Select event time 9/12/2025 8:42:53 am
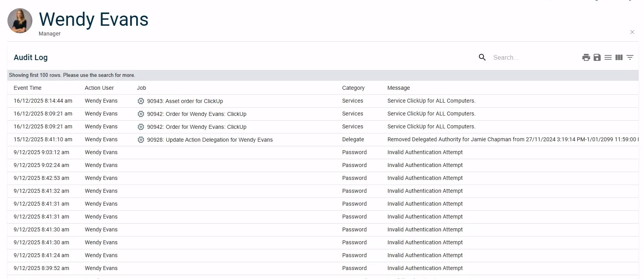644x279 pixels. 41,178
